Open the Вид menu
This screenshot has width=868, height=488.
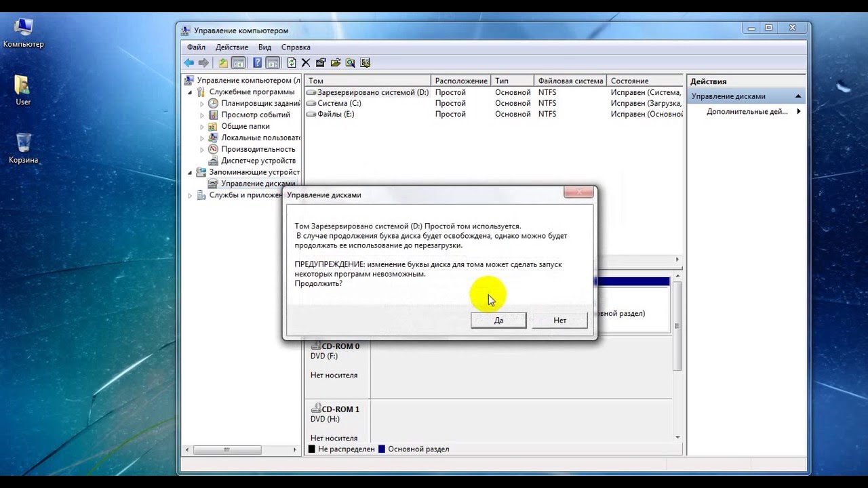coord(264,47)
